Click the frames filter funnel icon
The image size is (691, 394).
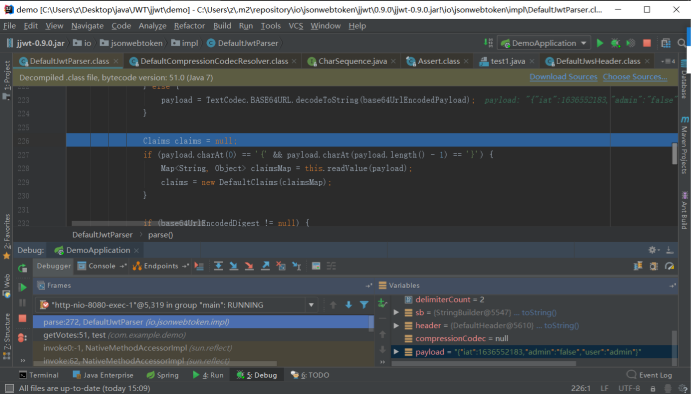[x=364, y=305]
